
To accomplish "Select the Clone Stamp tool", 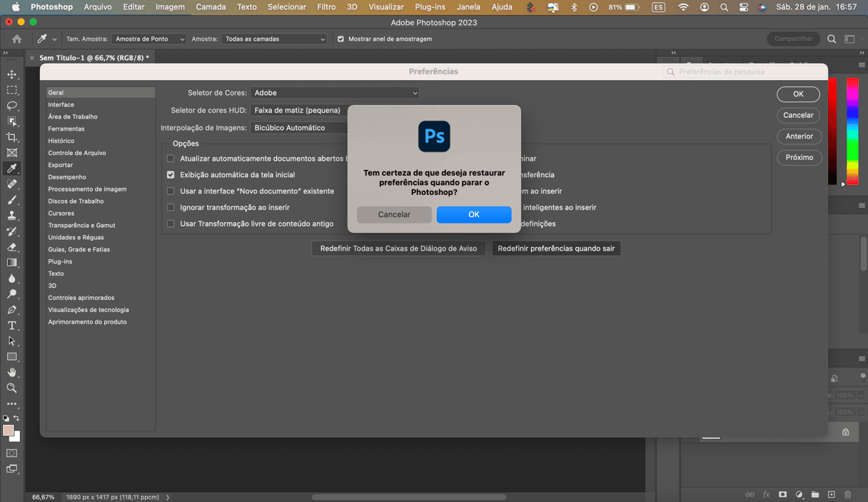I will point(12,216).
